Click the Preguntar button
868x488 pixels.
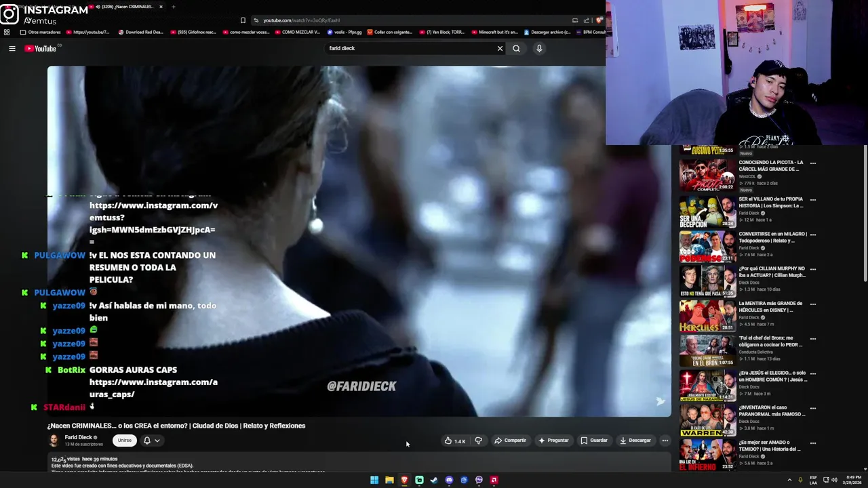(x=553, y=441)
